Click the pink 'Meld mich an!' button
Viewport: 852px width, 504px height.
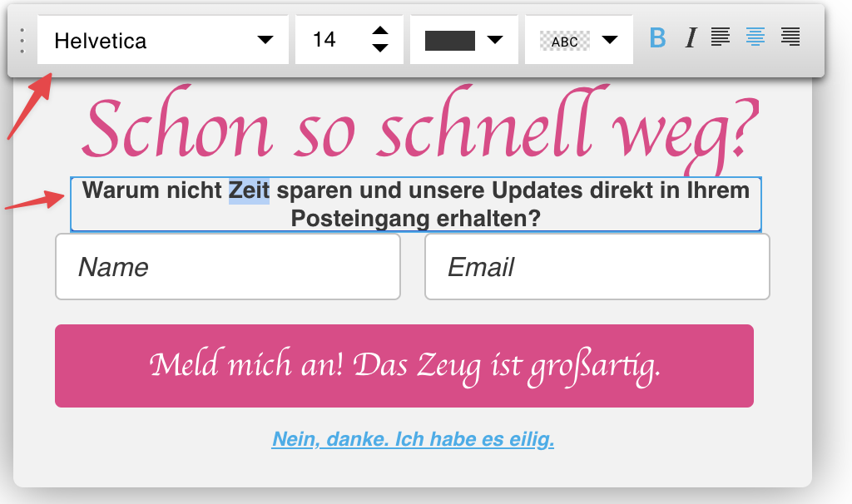point(404,365)
